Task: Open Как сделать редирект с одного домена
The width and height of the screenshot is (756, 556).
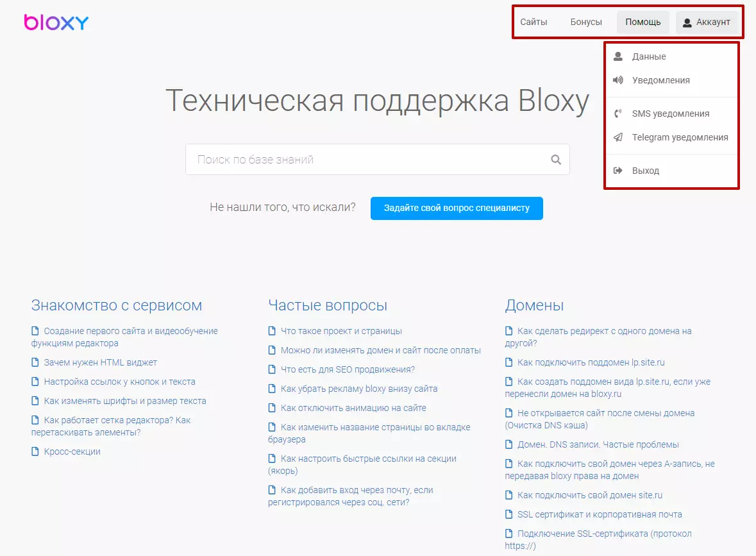Action: (598, 337)
